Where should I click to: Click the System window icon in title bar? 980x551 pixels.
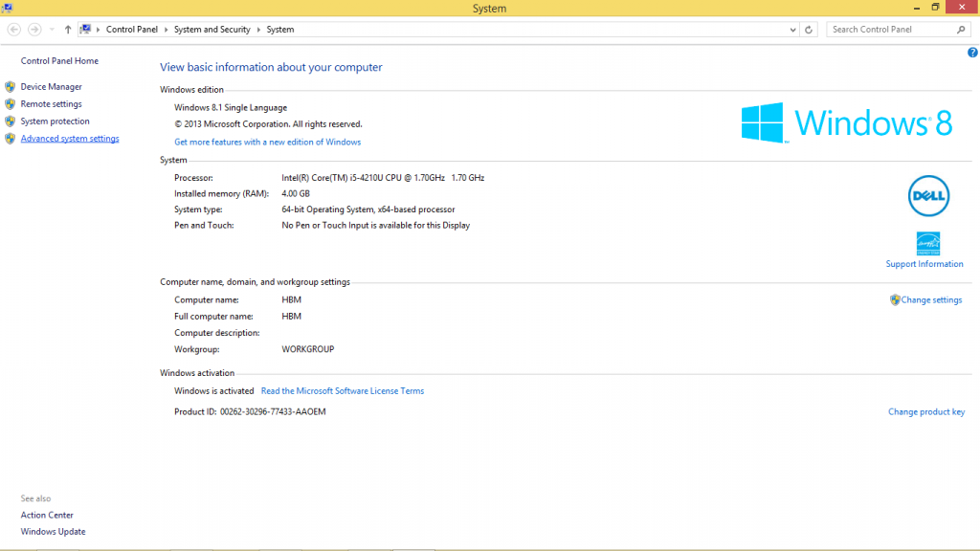[x=7, y=8]
